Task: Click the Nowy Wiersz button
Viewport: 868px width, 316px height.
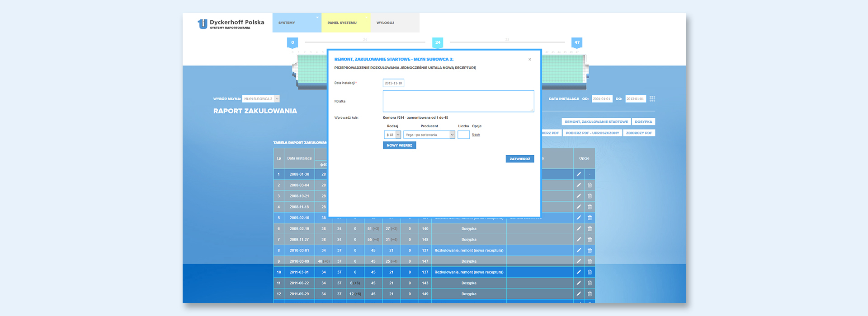Action: (x=399, y=145)
